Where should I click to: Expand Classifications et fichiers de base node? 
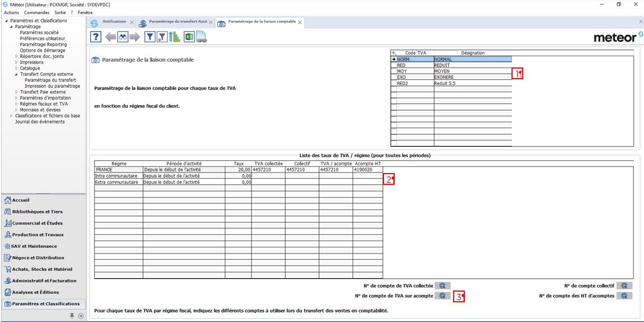point(11,116)
